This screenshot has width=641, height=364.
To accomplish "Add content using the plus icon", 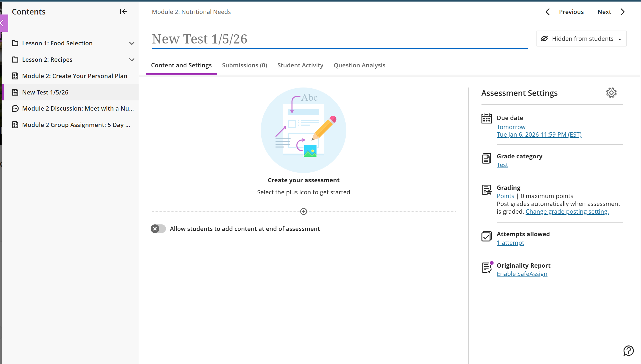I will click(303, 212).
